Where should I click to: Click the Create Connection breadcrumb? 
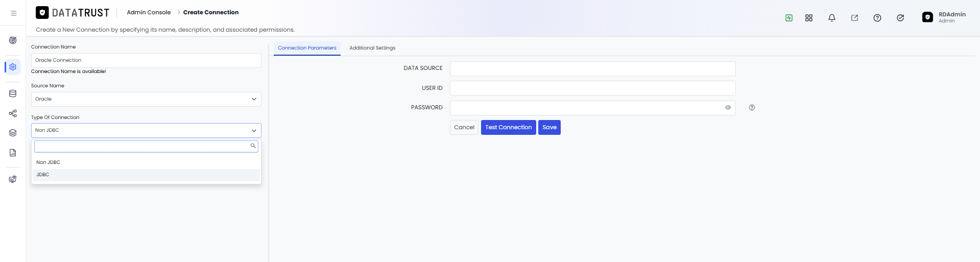(211, 12)
